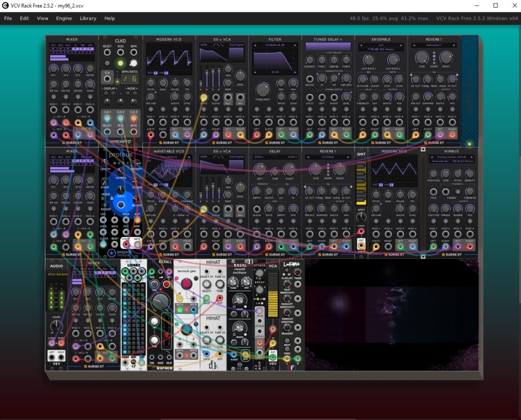521x420 pixels.
Task: Click the ATTACK knob on AD envelope module
Action: (259, 273)
